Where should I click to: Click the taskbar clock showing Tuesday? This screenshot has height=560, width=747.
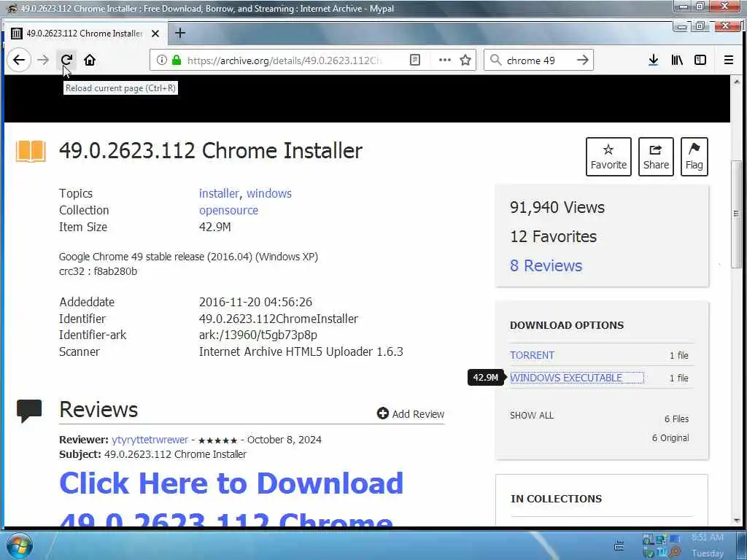coord(708,545)
